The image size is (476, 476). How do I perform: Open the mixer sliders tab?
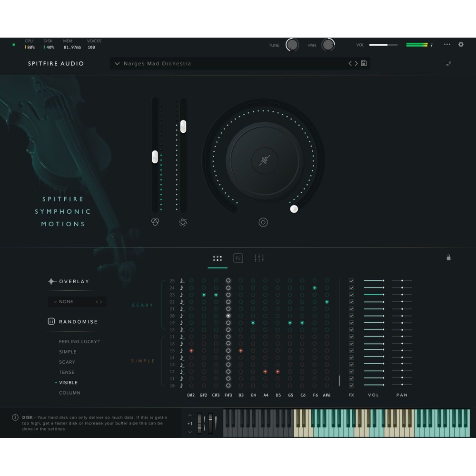pyautogui.click(x=259, y=258)
